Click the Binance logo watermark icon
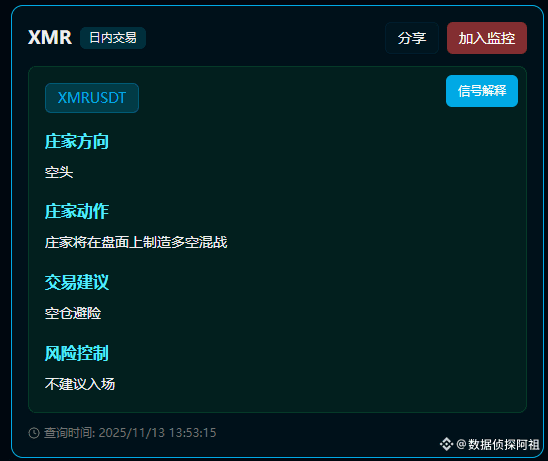 [446, 444]
